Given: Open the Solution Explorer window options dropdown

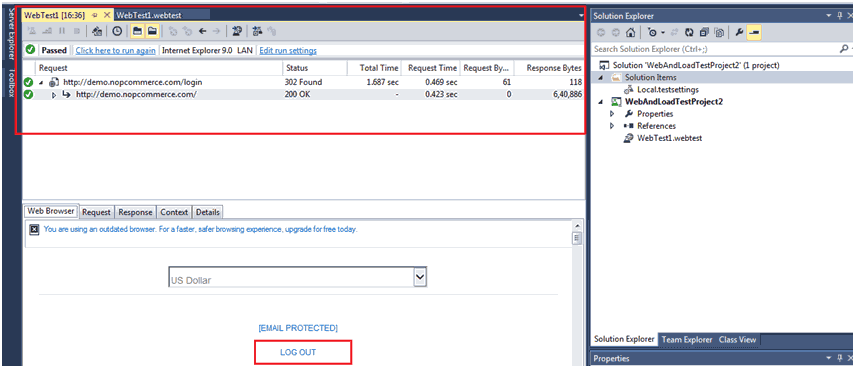Looking at the screenshot, I should (829, 16).
